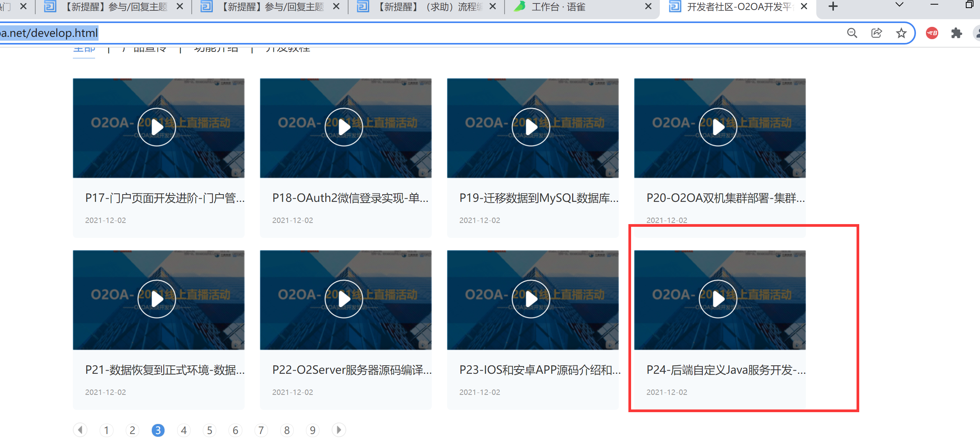Image resolution: width=980 pixels, height=444 pixels.
Task: Expand the tab search dropdown chevron
Action: (899, 5)
